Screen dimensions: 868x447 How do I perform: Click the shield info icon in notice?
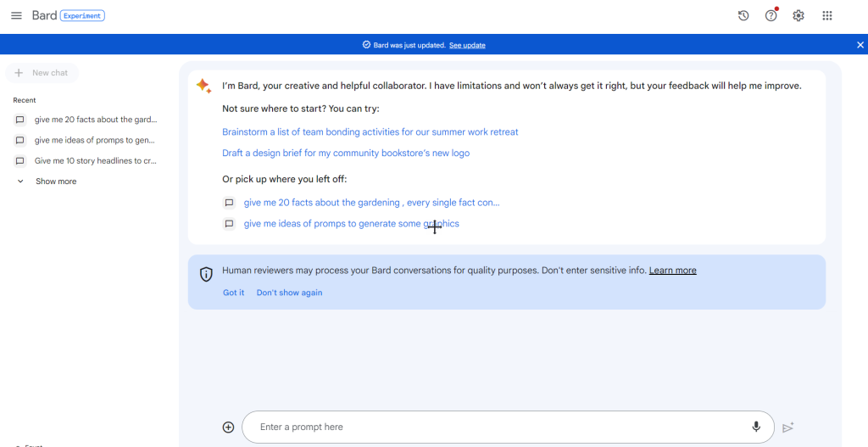pyautogui.click(x=206, y=274)
